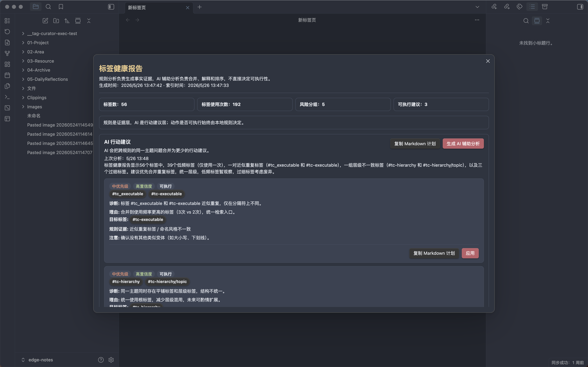Open the graph view ribbon icon
Viewport: 588px width, 367px height.
click(x=7, y=53)
